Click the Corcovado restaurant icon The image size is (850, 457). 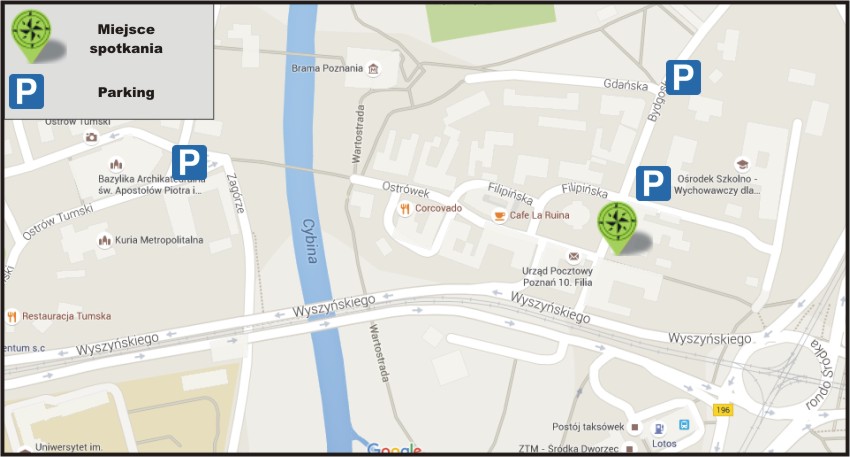404,209
